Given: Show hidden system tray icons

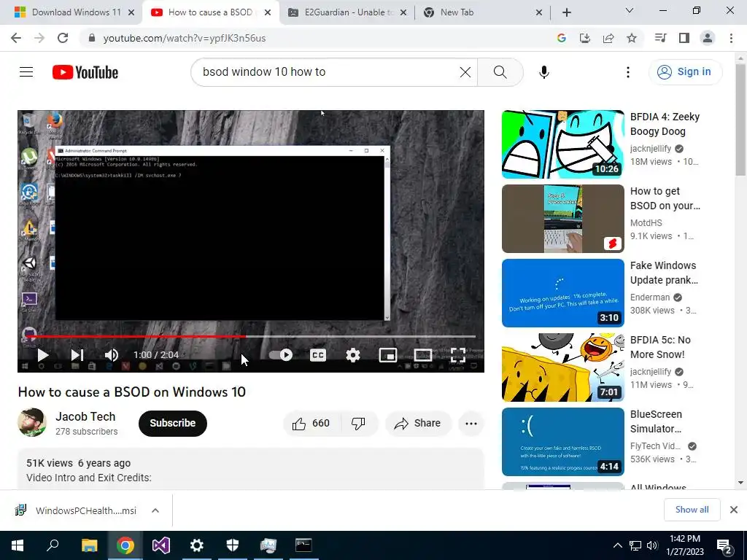Looking at the screenshot, I should click(x=617, y=545).
